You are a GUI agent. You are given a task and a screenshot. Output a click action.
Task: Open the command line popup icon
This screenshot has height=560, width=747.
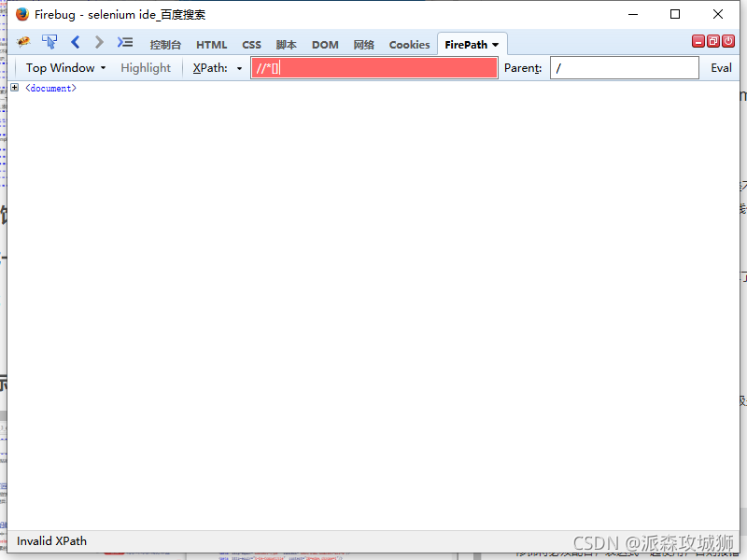pos(125,42)
